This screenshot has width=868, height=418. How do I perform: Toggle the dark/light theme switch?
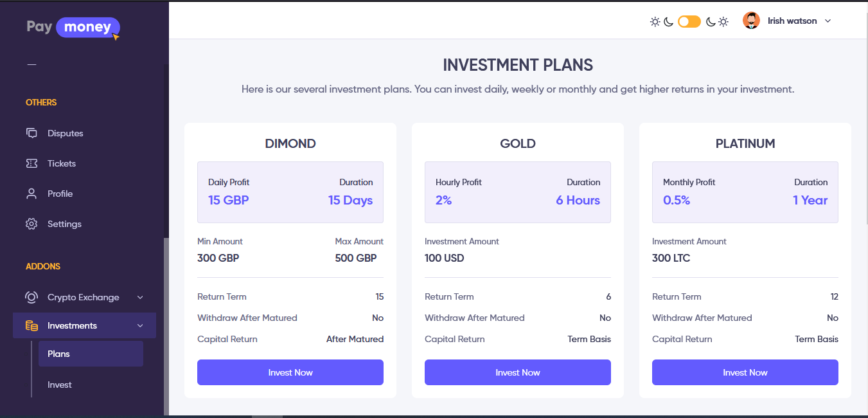689,22
